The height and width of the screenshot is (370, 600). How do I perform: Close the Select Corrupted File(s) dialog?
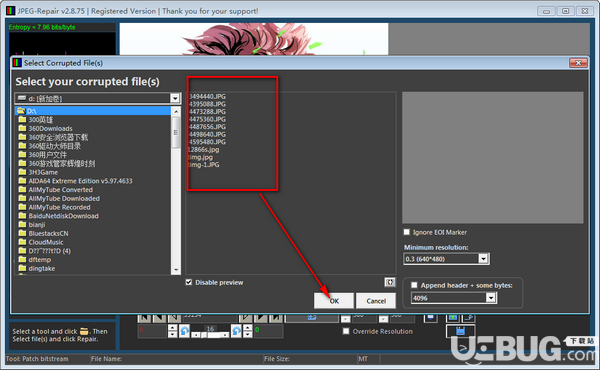click(578, 63)
